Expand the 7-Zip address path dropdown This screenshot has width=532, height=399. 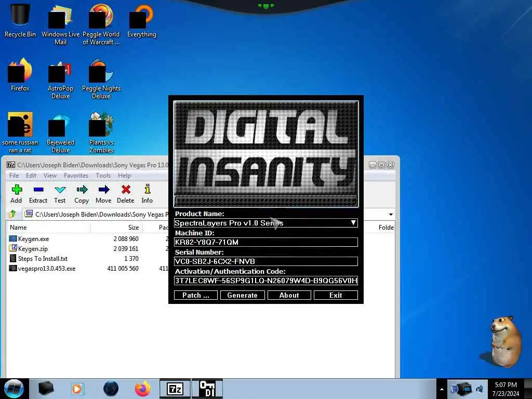click(x=391, y=215)
